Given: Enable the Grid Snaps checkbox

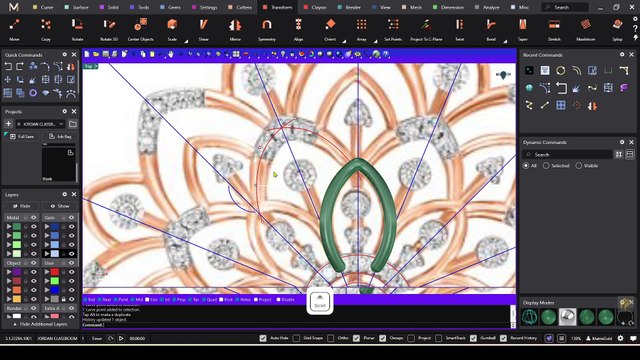Looking at the screenshot, I should pyautogui.click(x=296, y=338).
